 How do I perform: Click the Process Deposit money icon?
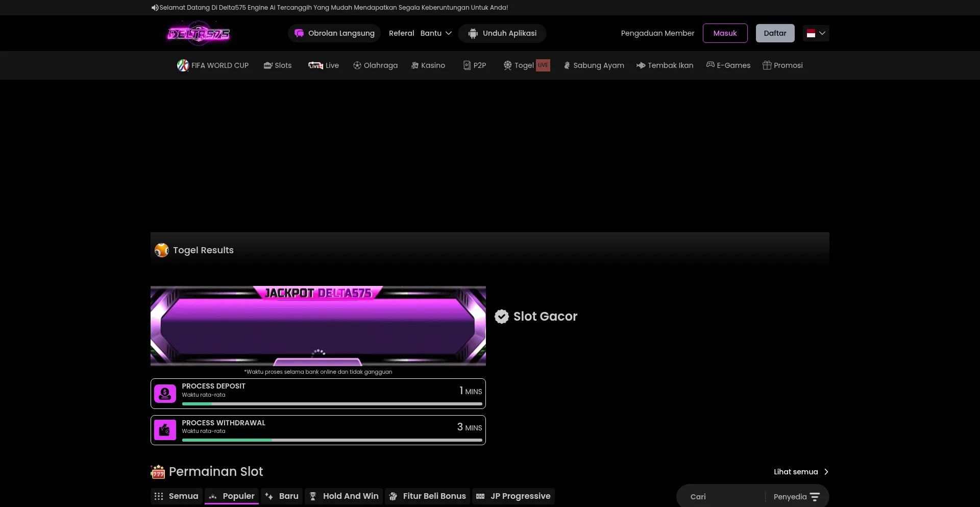[165, 394]
